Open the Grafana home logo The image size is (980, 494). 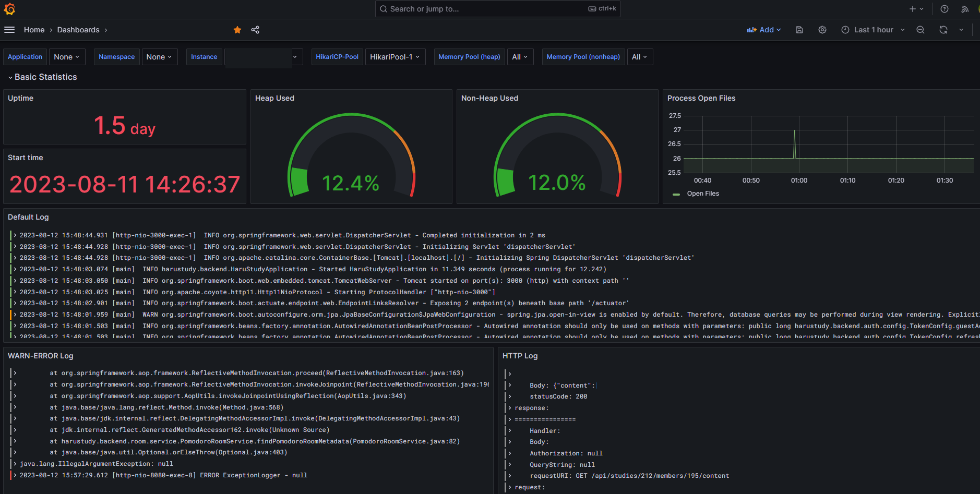9,9
